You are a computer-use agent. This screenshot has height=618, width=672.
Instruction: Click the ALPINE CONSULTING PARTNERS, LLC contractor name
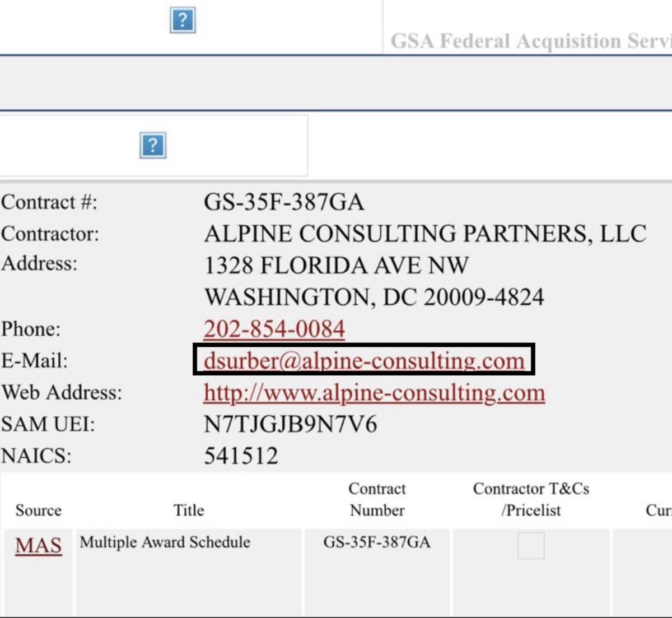point(424,234)
